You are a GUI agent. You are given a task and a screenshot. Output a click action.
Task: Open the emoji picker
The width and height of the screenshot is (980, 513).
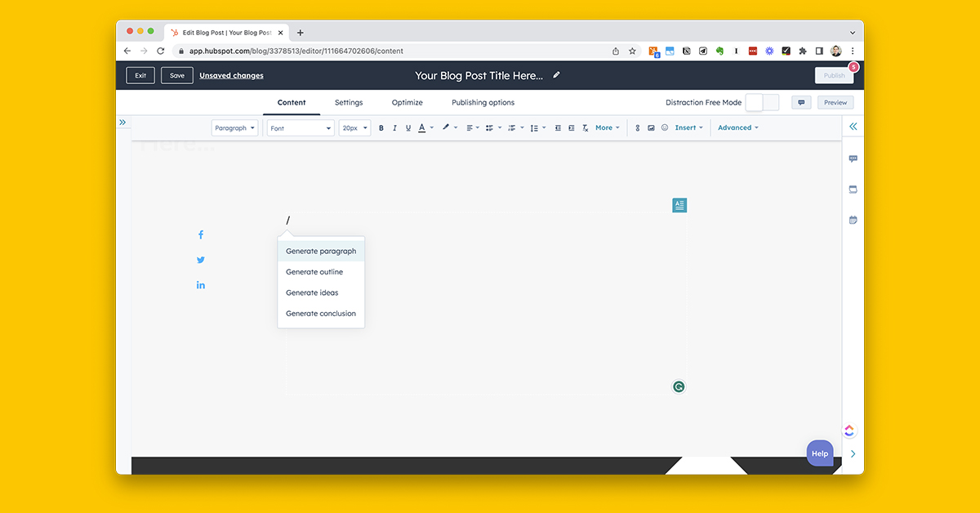point(665,128)
